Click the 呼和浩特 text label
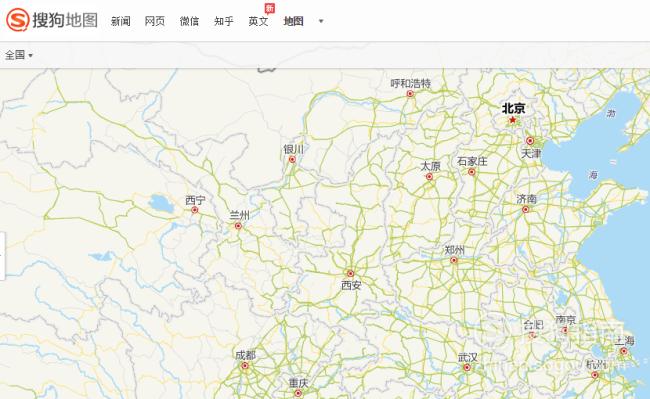 [411, 84]
